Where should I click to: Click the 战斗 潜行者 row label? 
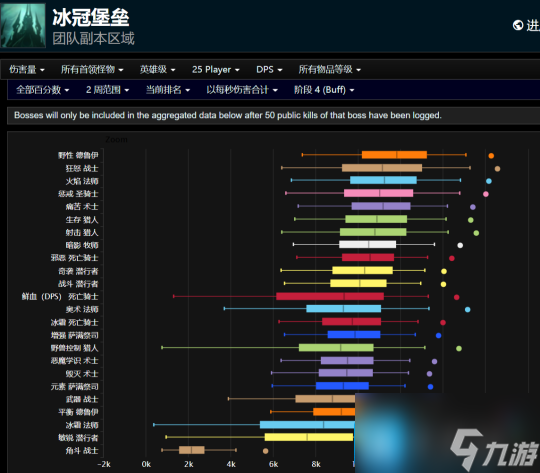coord(78,284)
